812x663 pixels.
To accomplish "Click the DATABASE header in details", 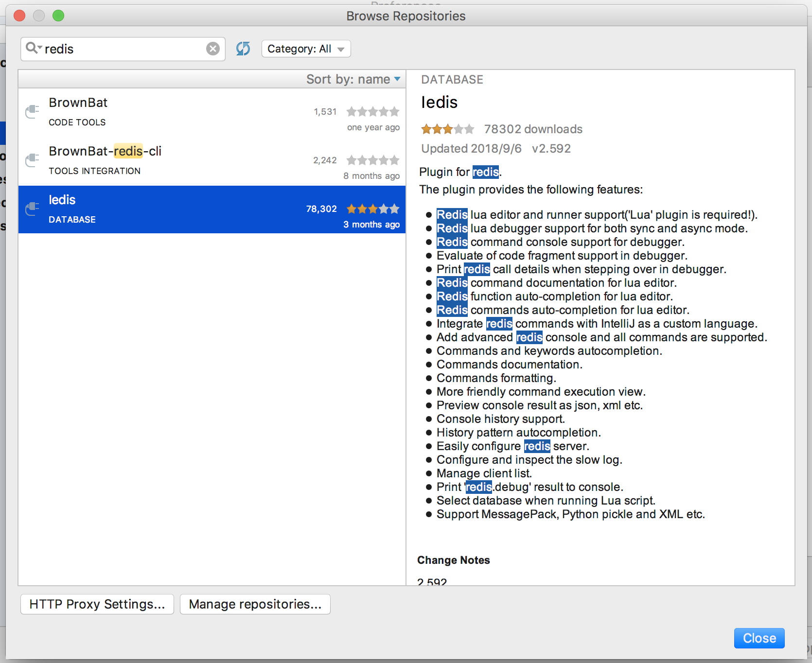I will [x=452, y=80].
